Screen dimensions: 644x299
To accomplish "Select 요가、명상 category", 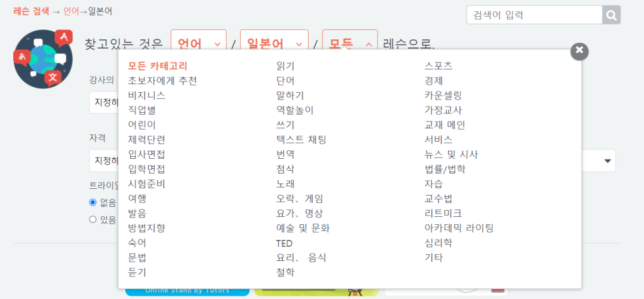I will click(x=300, y=214).
